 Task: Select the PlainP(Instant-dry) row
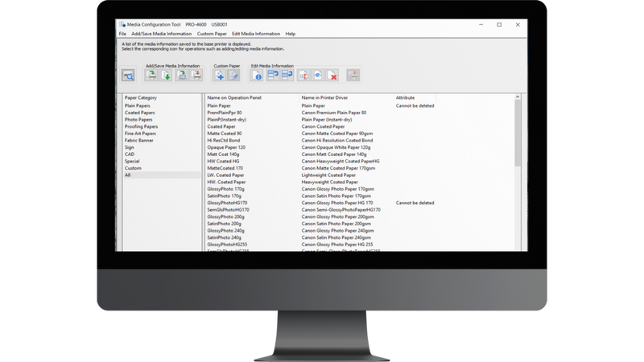(227, 119)
